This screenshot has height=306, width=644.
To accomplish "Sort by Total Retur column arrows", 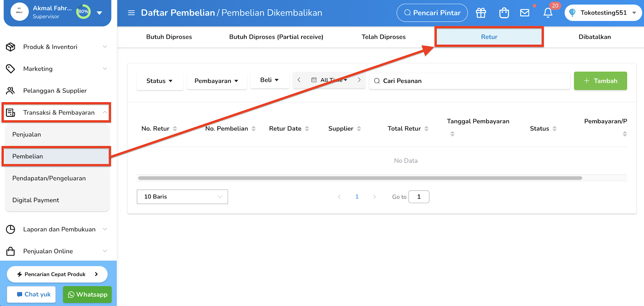I will (427, 129).
